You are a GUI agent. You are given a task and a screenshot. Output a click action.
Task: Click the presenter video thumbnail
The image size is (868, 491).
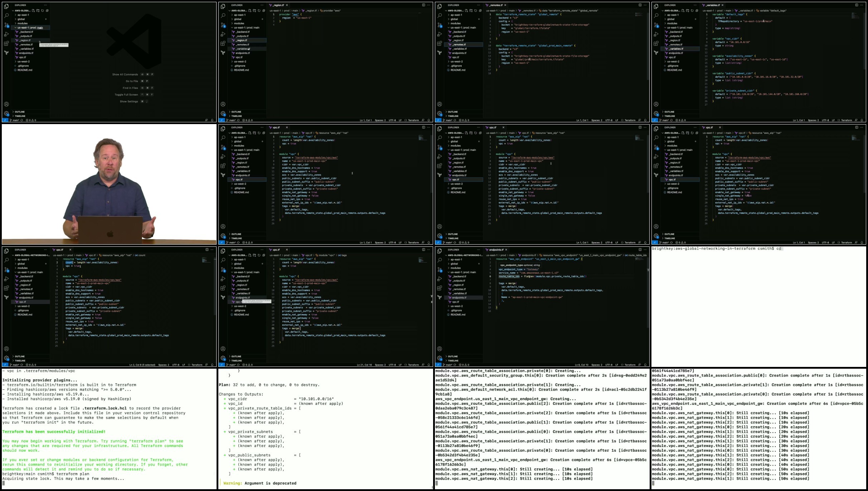(x=109, y=184)
